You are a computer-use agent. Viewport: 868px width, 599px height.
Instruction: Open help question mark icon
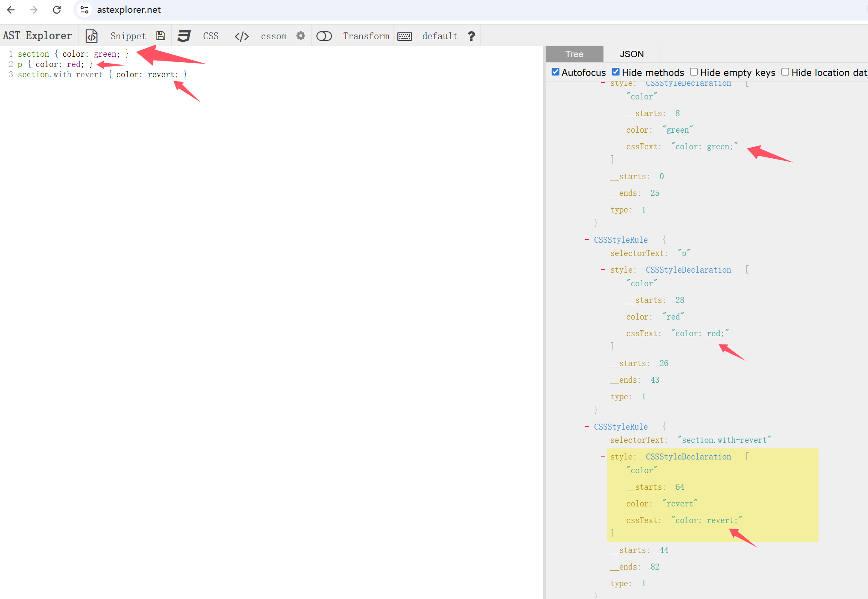[471, 36]
